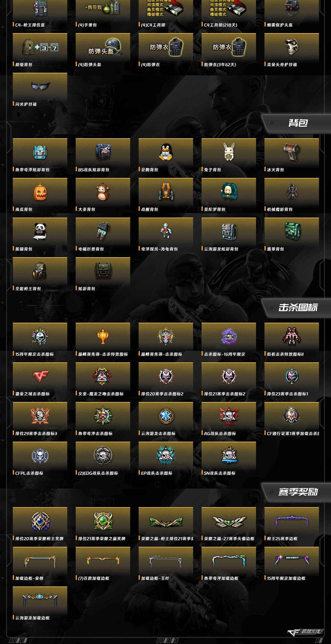Choose the AG战队 kill icon

pyautogui.click(x=229, y=416)
